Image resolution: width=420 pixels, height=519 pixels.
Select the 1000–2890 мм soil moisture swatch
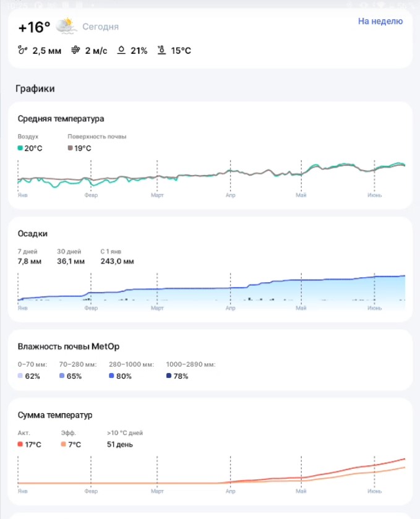(x=169, y=375)
